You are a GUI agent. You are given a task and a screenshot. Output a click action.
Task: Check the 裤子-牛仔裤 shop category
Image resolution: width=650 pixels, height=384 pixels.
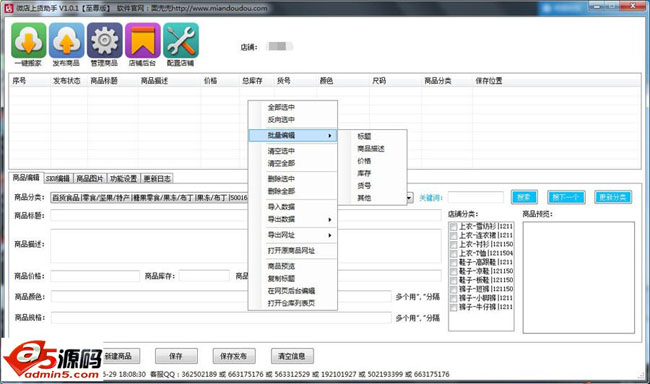click(454, 308)
